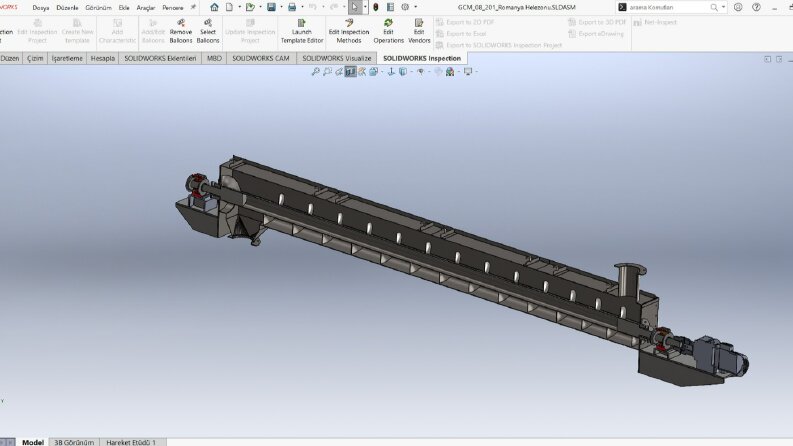Click View Settings monitor icon
The height and width of the screenshot is (446, 793).
(468, 72)
